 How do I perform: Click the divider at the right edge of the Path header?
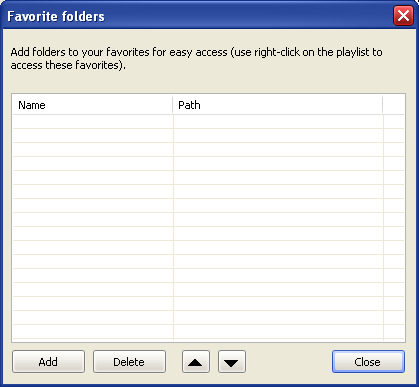tap(382, 105)
